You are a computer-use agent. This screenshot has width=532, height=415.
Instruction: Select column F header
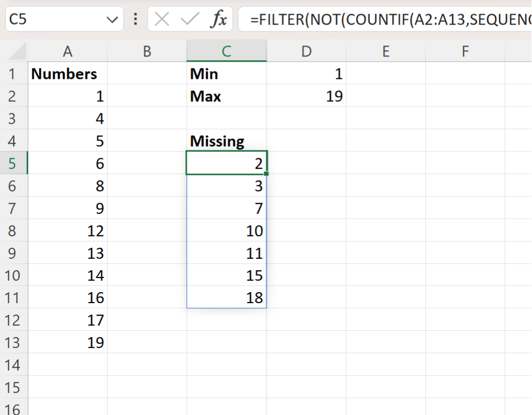[x=465, y=51]
